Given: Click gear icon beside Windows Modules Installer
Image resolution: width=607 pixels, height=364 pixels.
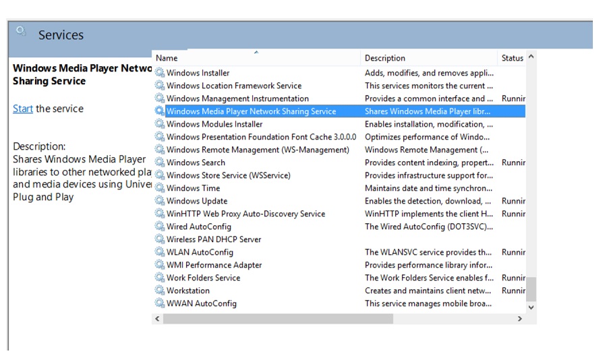Looking at the screenshot, I should pos(159,123).
